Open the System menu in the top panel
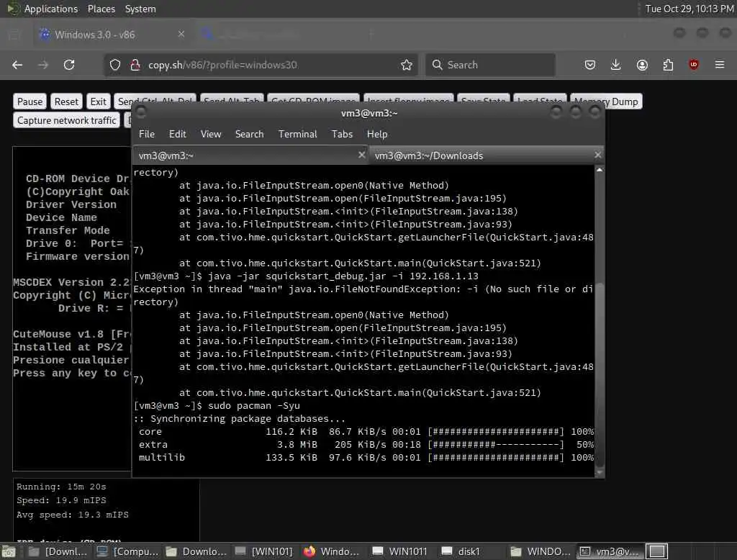 click(x=140, y=9)
